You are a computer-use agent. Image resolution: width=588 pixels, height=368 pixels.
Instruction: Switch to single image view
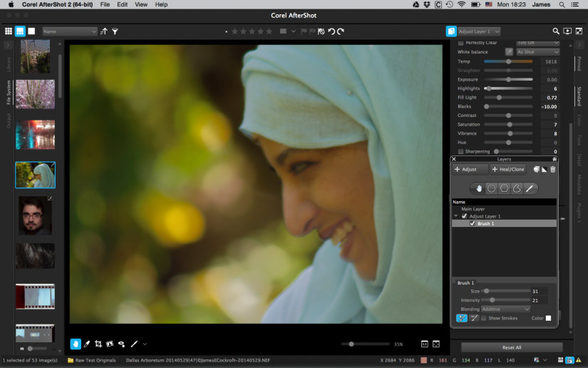click(31, 31)
